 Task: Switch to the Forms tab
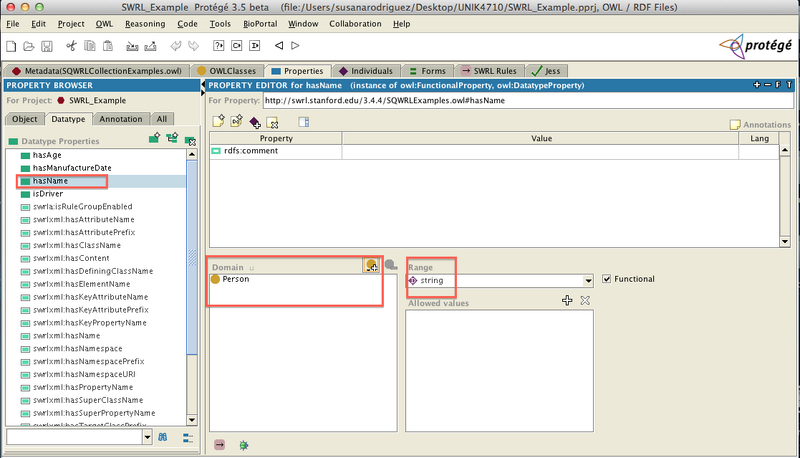coord(428,71)
